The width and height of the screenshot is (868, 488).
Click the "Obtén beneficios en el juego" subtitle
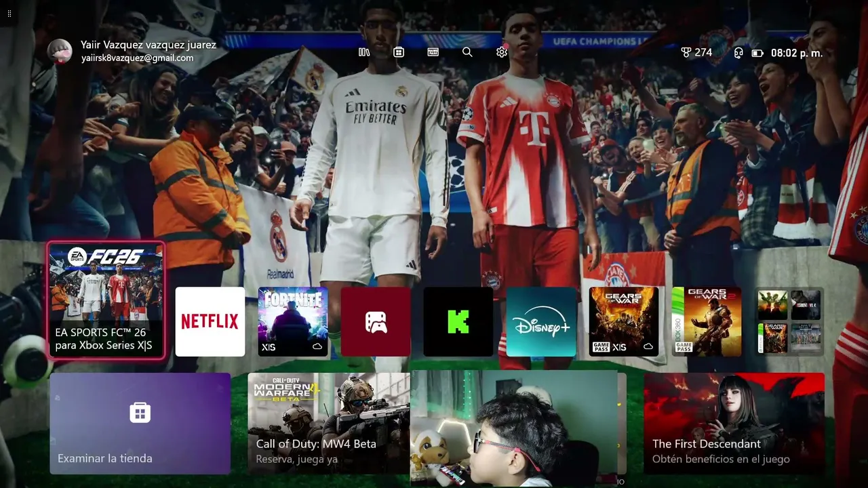coord(721,459)
